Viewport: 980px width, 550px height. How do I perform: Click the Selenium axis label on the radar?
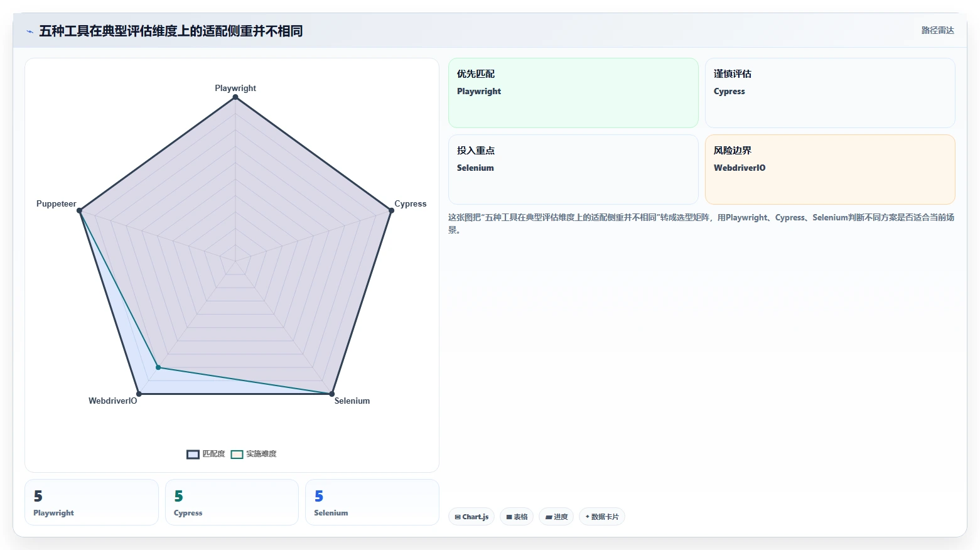click(352, 401)
